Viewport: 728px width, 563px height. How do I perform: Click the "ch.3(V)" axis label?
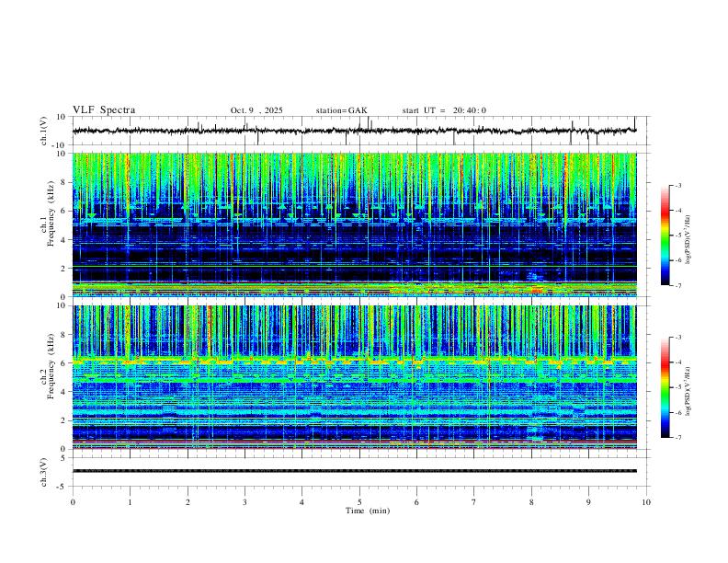44,472
